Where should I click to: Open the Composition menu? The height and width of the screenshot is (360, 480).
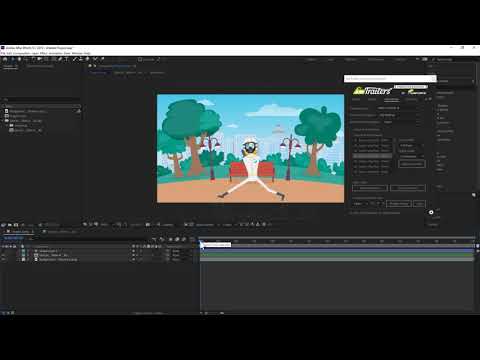(x=21, y=53)
